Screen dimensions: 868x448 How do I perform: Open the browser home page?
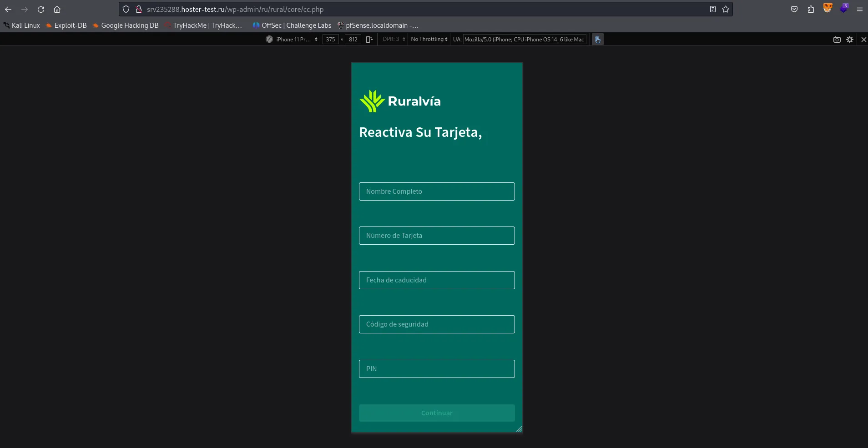tap(57, 9)
